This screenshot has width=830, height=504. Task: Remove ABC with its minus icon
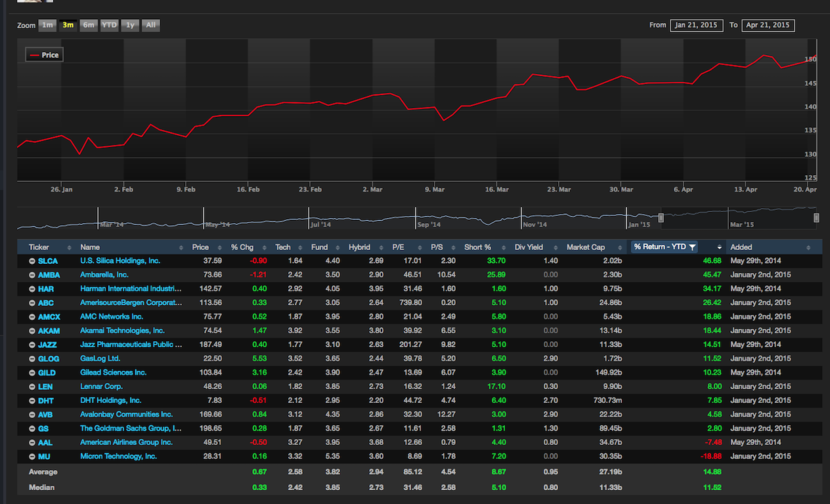(32, 303)
